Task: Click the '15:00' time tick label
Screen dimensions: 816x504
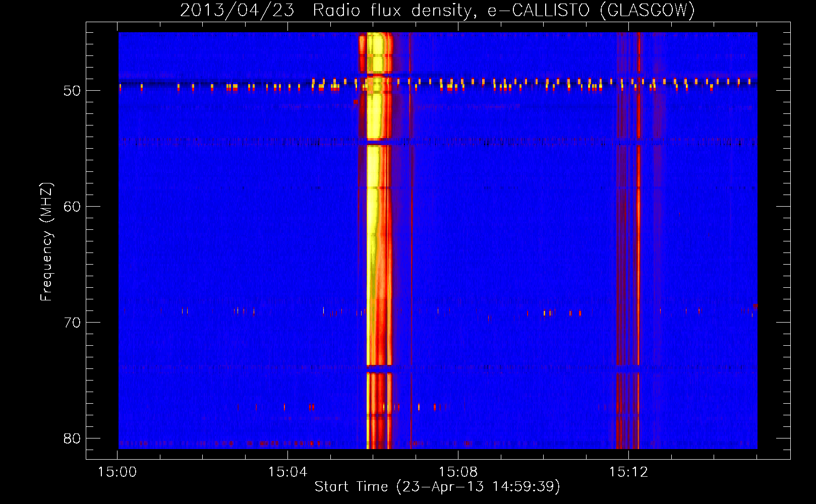Action: (118, 472)
